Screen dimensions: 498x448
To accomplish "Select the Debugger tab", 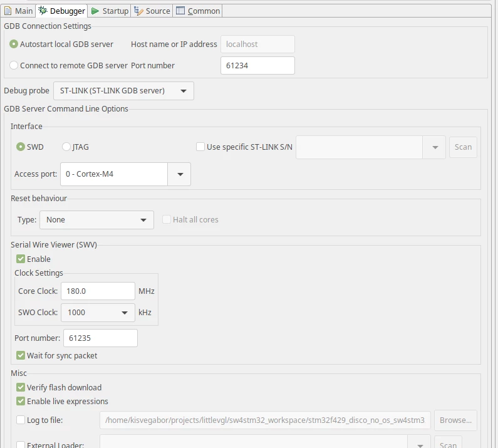I will (61, 11).
